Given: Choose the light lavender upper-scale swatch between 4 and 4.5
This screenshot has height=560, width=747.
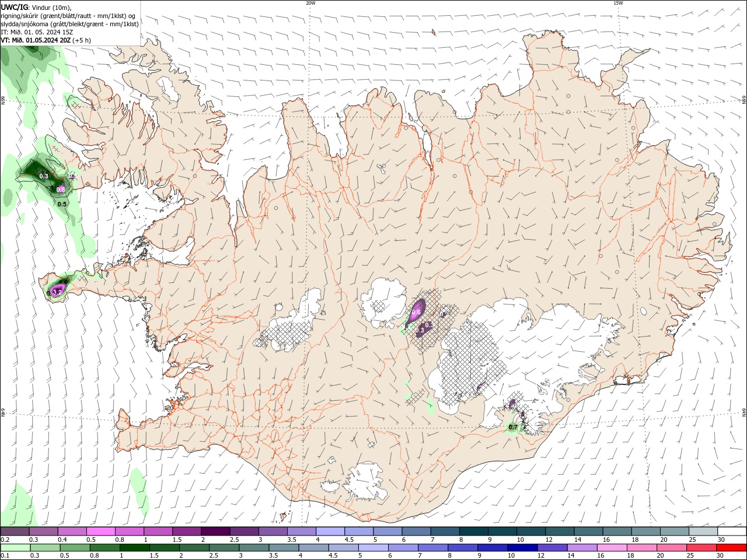Looking at the screenshot, I should tap(330, 531).
